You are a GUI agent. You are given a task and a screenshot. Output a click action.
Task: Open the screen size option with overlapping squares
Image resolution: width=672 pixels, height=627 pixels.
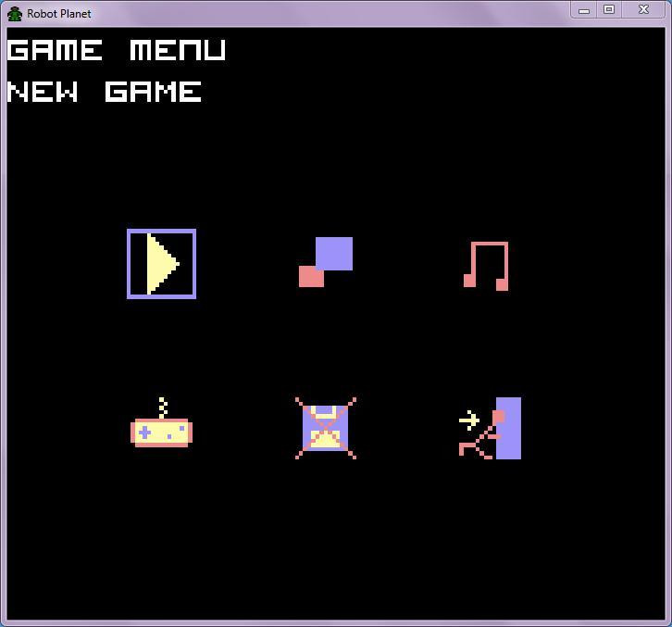tap(326, 262)
